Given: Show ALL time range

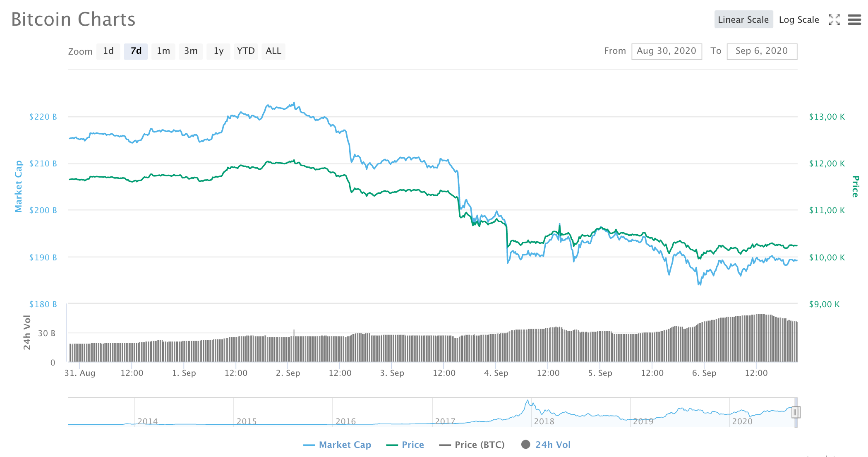Looking at the screenshot, I should (x=273, y=51).
